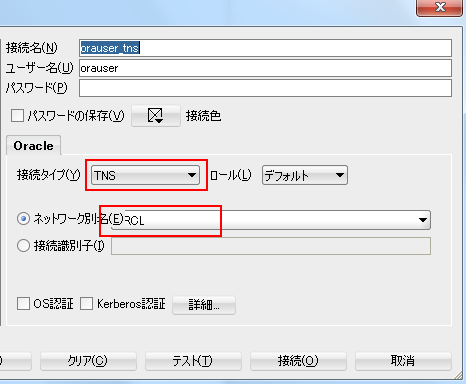Viewport: 466px width, 384px height.
Task: Click the 接続色 label text
Action: (203, 116)
